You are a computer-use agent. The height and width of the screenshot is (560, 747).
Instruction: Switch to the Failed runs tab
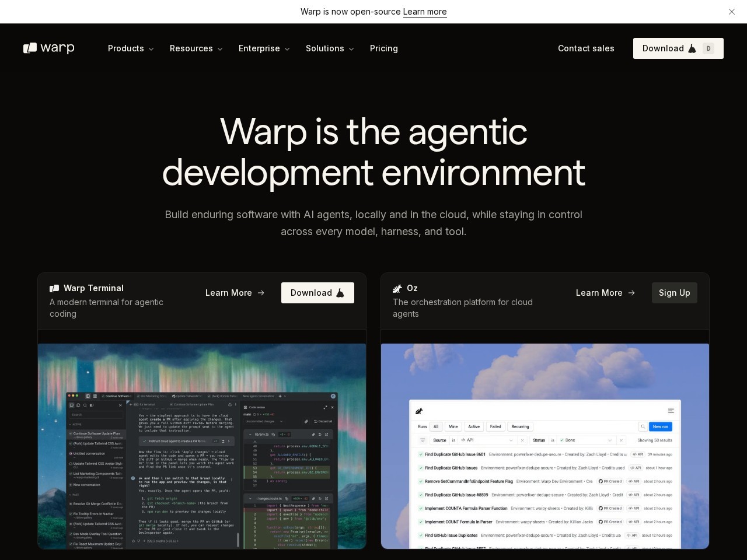[x=495, y=426]
